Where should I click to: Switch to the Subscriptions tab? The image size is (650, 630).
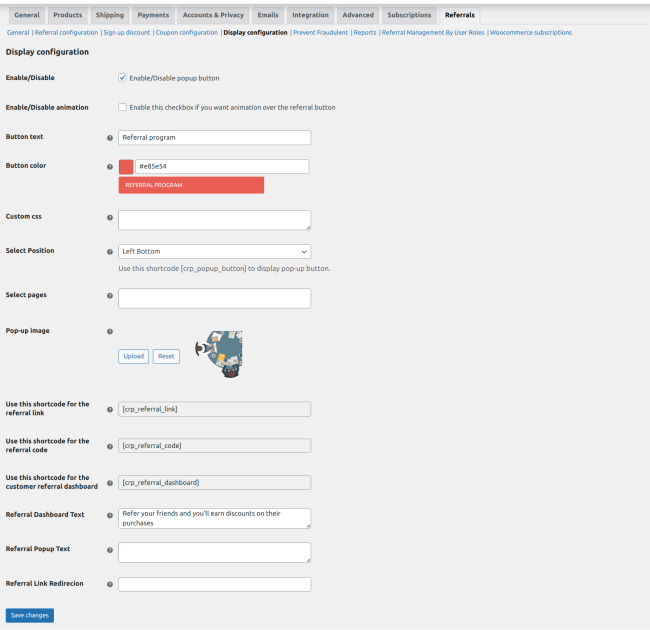tap(411, 15)
